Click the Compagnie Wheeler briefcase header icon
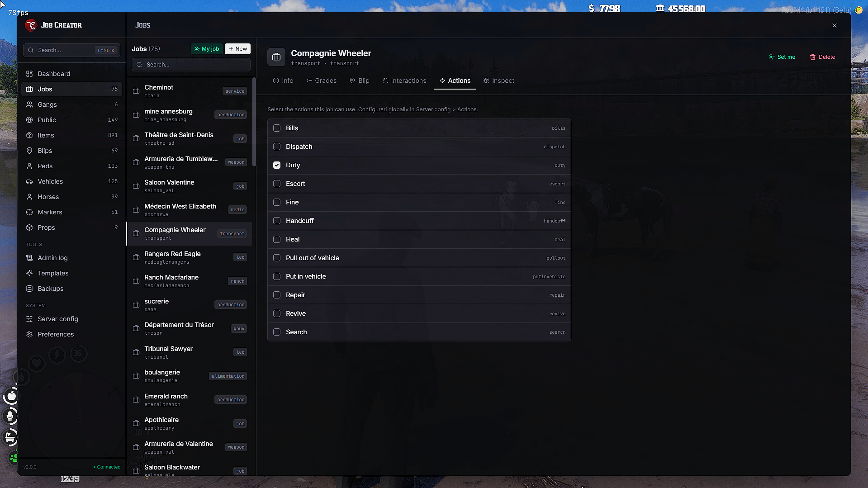This screenshot has height=488, width=868. (x=276, y=57)
